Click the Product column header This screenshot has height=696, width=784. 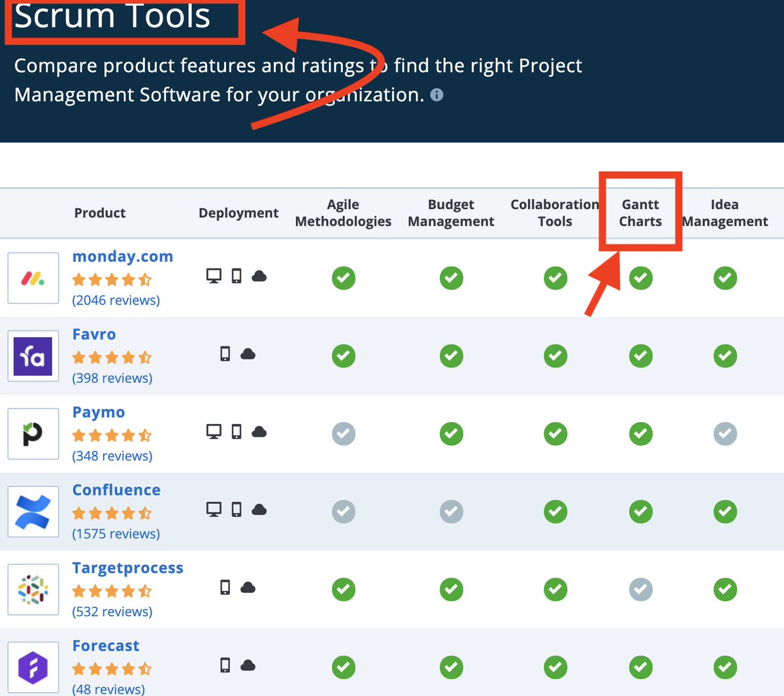click(x=100, y=213)
